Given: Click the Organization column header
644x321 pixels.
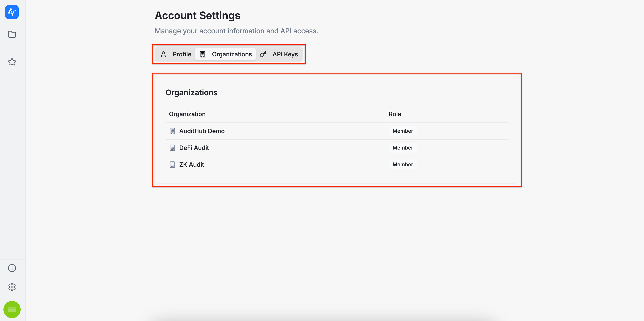Looking at the screenshot, I should (187, 114).
